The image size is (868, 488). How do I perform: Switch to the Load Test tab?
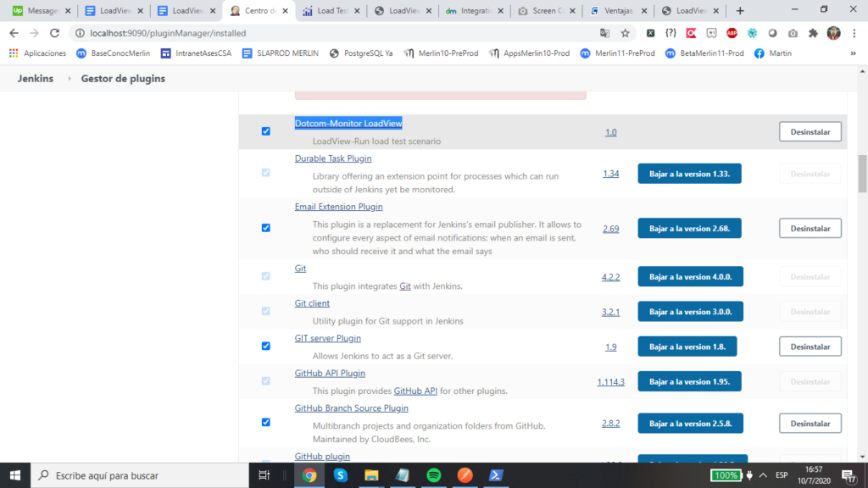pyautogui.click(x=331, y=10)
